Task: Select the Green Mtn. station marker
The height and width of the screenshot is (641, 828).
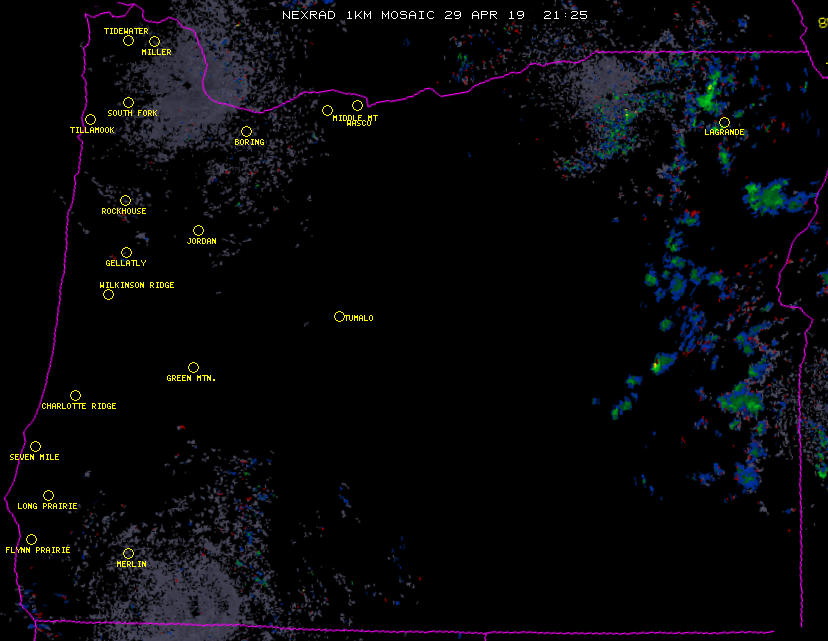Action: click(193, 368)
